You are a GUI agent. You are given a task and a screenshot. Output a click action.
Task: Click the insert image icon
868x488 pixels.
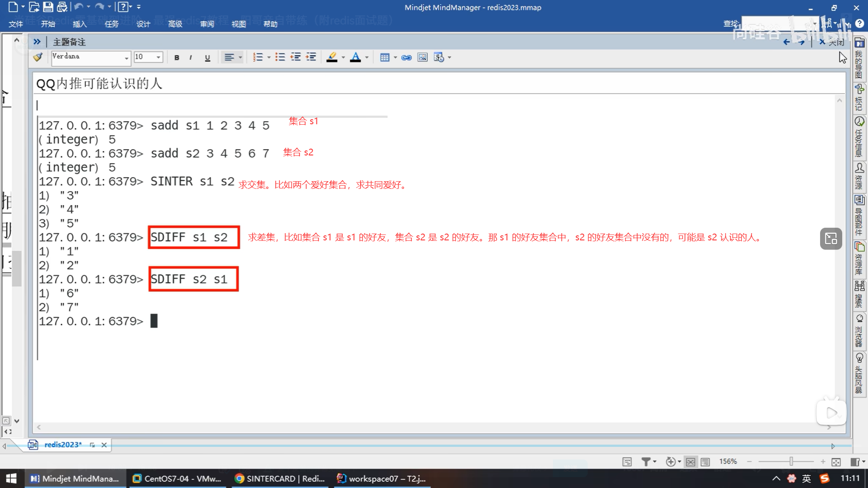coord(422,57)
